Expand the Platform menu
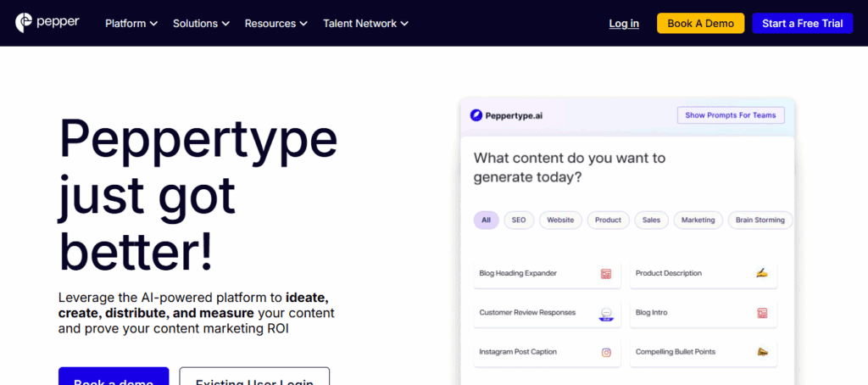The width and height of the screenshot is (868, 385). pyautogui.click(x=131, y=23)
